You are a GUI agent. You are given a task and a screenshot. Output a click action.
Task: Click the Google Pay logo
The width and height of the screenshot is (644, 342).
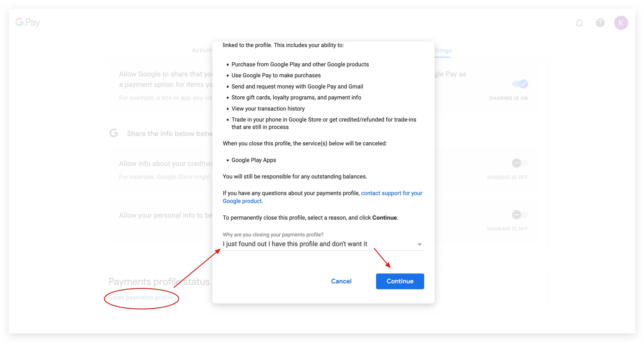(x=28, y=23)
